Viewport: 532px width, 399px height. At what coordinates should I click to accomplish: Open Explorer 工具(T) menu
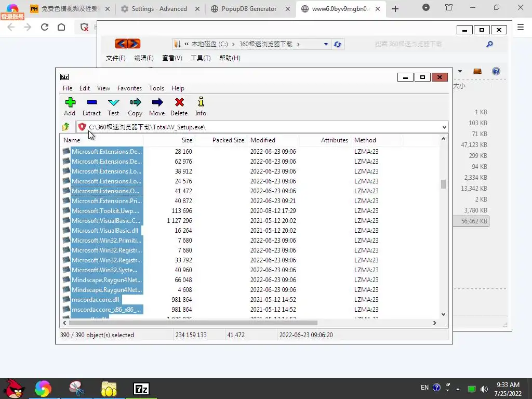[201, 58]
